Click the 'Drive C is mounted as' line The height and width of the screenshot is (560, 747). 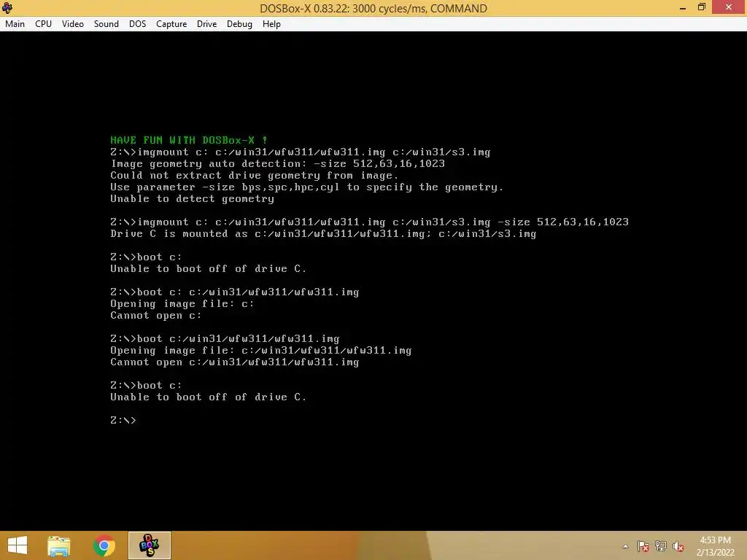tap(323, 233)
